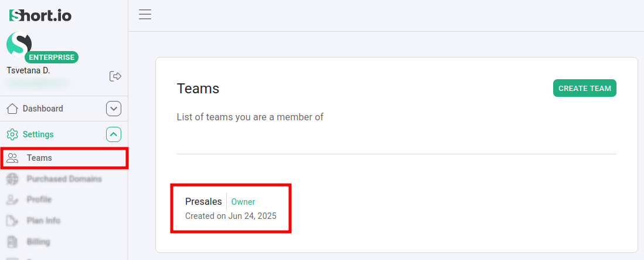Click the Short.io logo
Screen dimensions: 644x260
point(40,15)
